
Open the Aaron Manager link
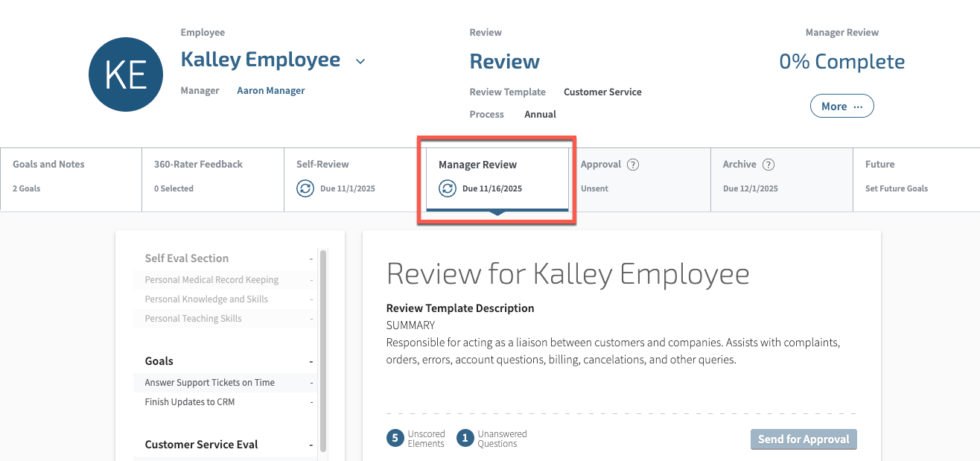coord(271,90)
